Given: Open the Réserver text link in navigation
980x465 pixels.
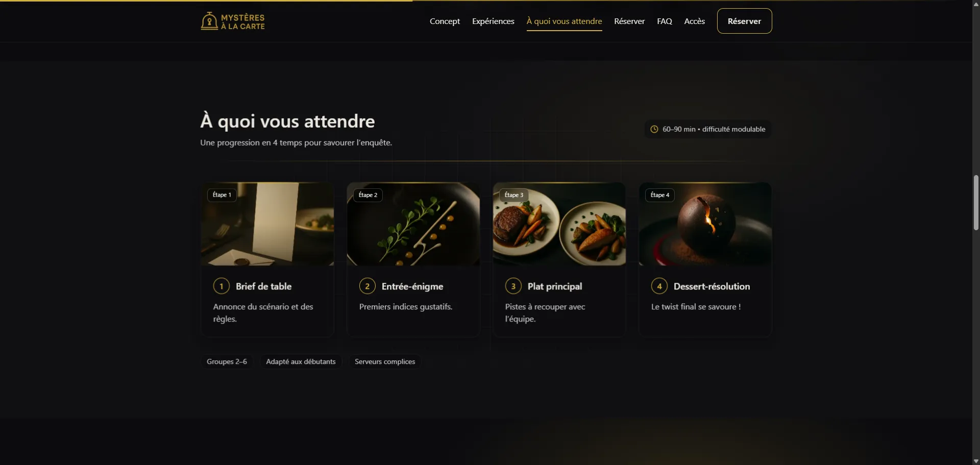Looking at the screenshot, I should [x=629, y=21].
